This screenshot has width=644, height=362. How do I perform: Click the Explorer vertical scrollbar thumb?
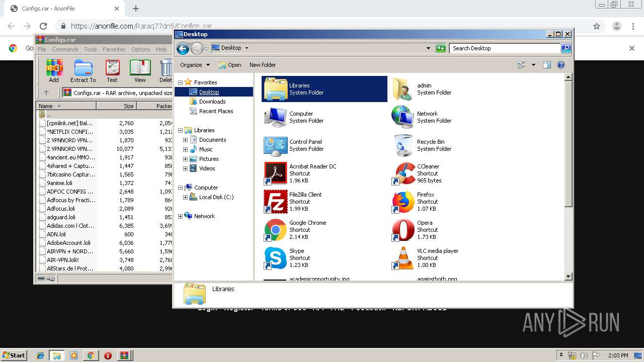point(568,143)
